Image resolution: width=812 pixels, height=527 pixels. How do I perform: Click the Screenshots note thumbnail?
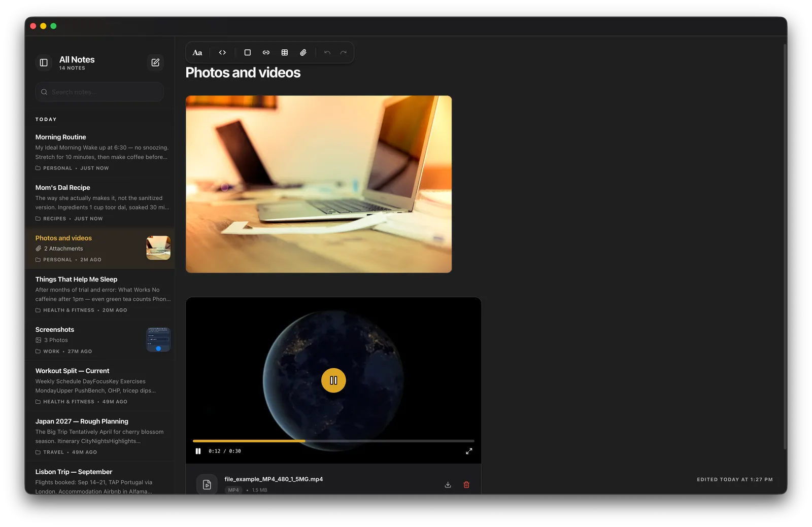[158, 340]
